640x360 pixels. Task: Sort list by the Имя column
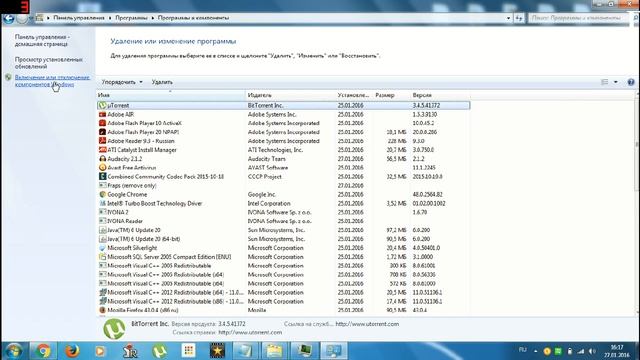pos(171,95)
